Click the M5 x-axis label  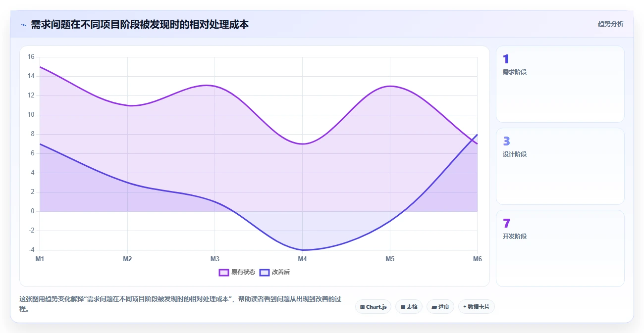(x=390, y=259)
